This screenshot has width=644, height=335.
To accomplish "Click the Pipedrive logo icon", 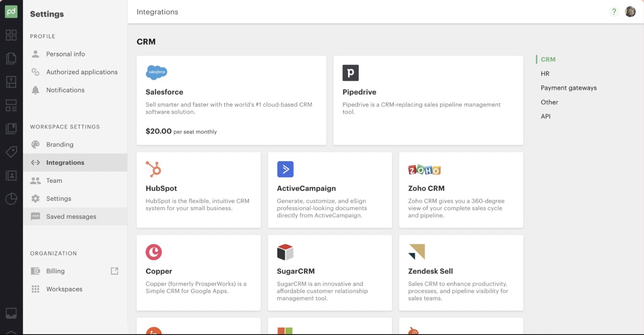I will [351, 73].
